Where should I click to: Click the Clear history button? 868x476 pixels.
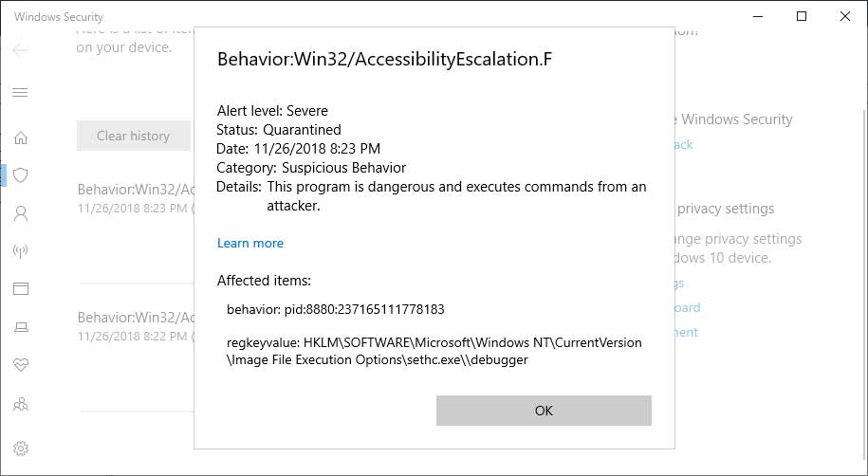point(133,136)
